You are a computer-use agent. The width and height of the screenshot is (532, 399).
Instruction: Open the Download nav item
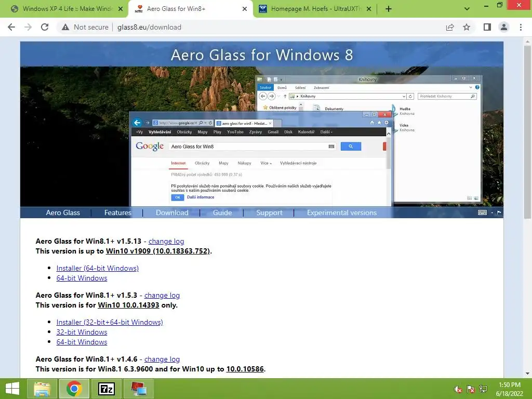[x=172, y=212]
